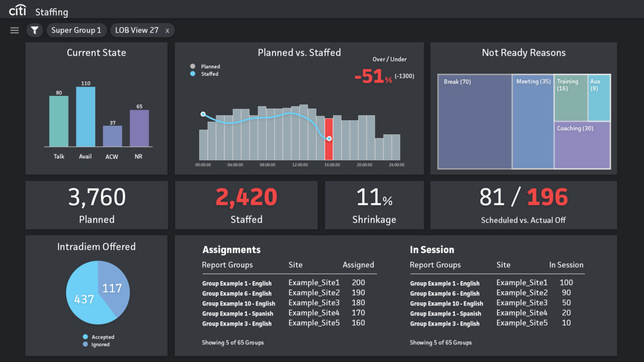644x362 pixels.
Task: Select the Meeting block in the treemap
Action: pyautogui.click(x=533, y=121)
